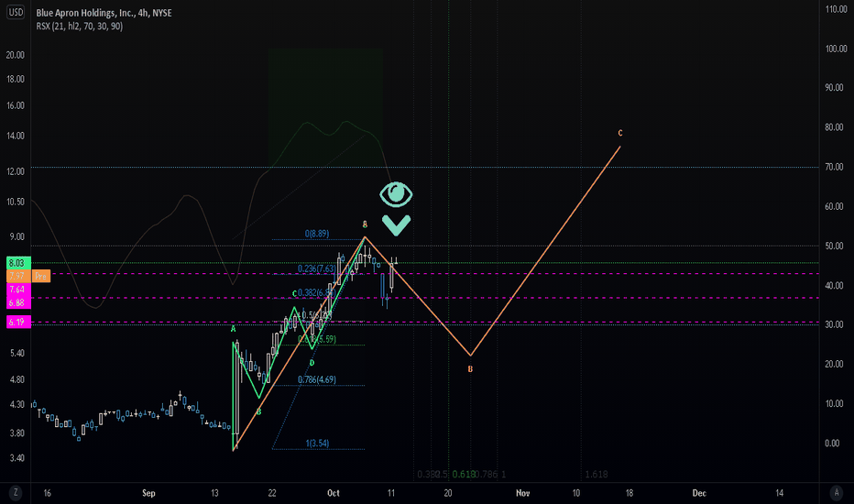Toggle the A auto-scale icon in the bottom-right corner
854x504 pixels.
[837, 493]
